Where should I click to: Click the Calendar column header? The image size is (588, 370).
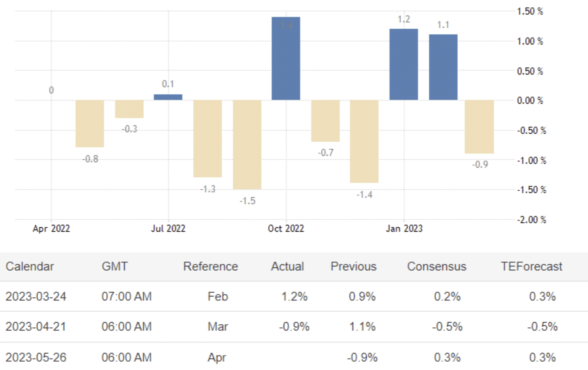point(30,266)
